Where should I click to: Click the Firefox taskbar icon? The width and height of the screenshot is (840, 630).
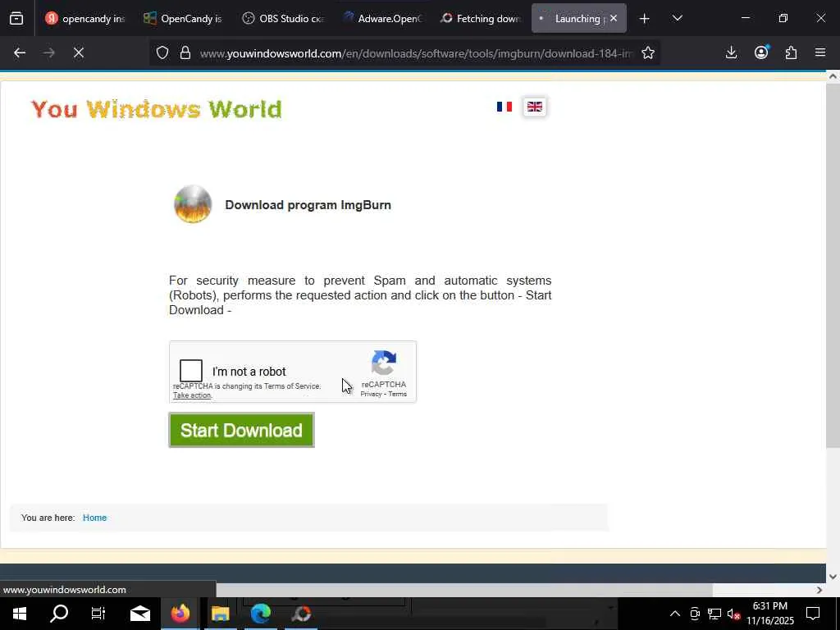point(180,614)
